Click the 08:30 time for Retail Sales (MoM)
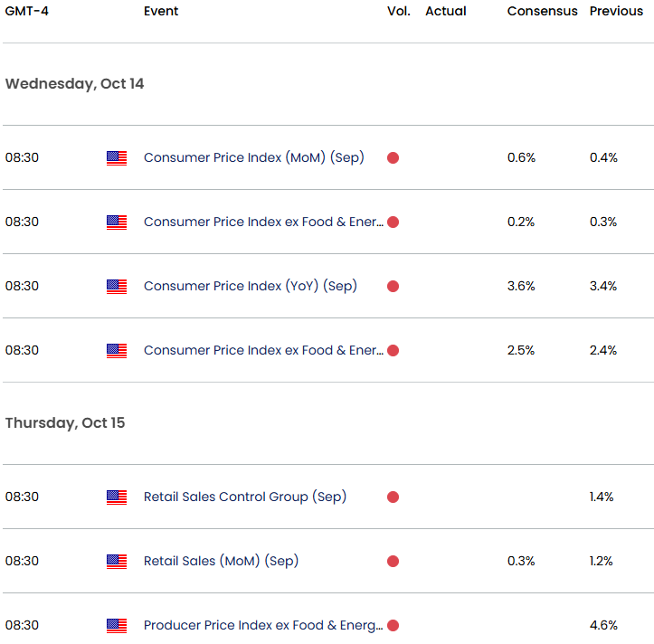This screenshot has height=644, width=654. click(x=22, y=561)
